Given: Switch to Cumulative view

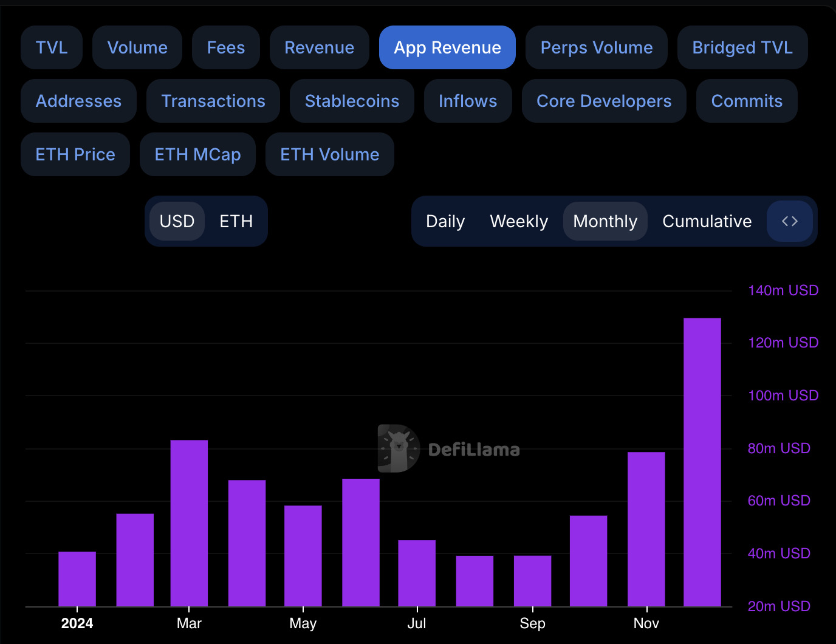Looking at the screenshot, I should pyautogui.click(x=707, y=221).
